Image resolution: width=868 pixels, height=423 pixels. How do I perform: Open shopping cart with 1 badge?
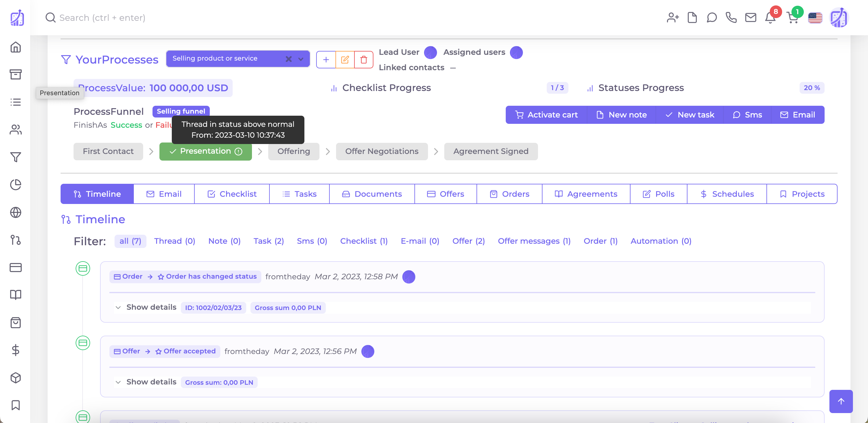tap(793, 17)
